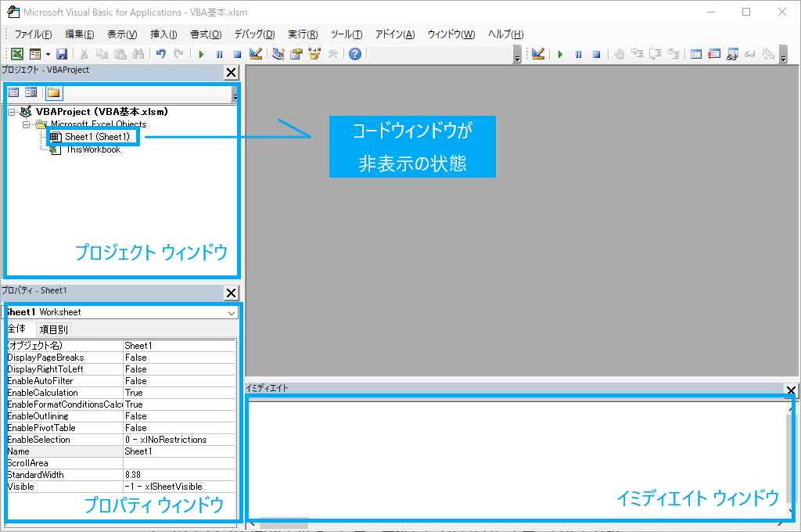The height and width of the screenshot is (532, 801).
Task: Click the Cut scissors icon
Action: pos(84,54)
